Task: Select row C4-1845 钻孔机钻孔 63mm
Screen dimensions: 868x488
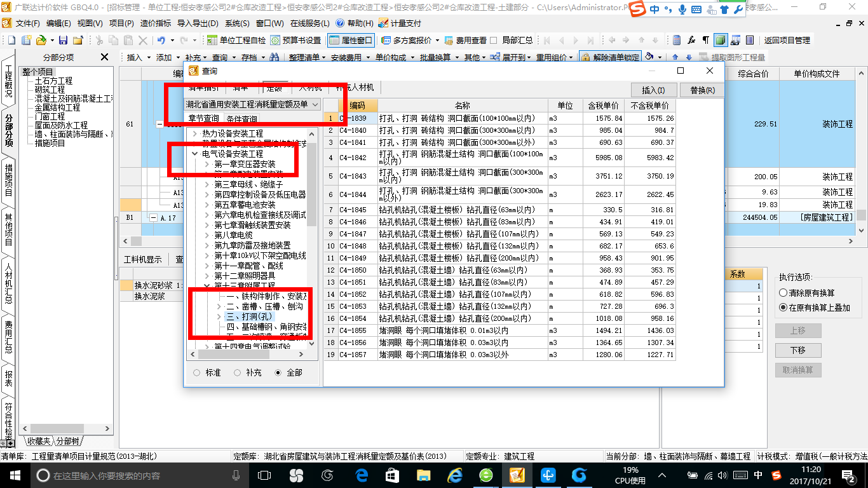Action: point(499,210)
